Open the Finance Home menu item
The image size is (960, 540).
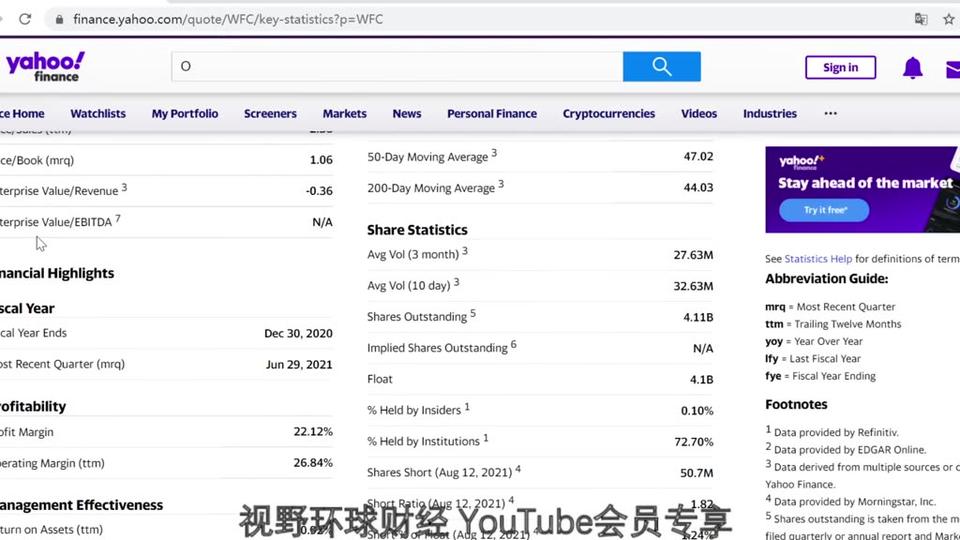tap(22, 113)
